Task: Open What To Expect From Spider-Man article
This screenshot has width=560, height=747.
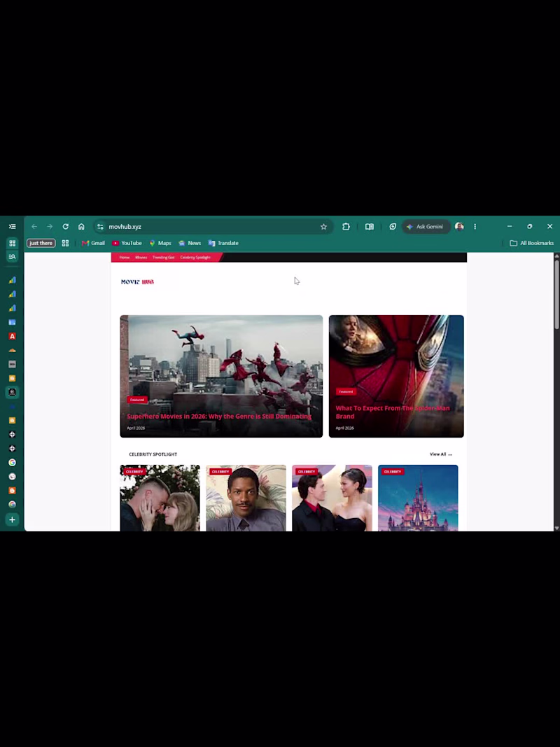Action: point(393,412)
